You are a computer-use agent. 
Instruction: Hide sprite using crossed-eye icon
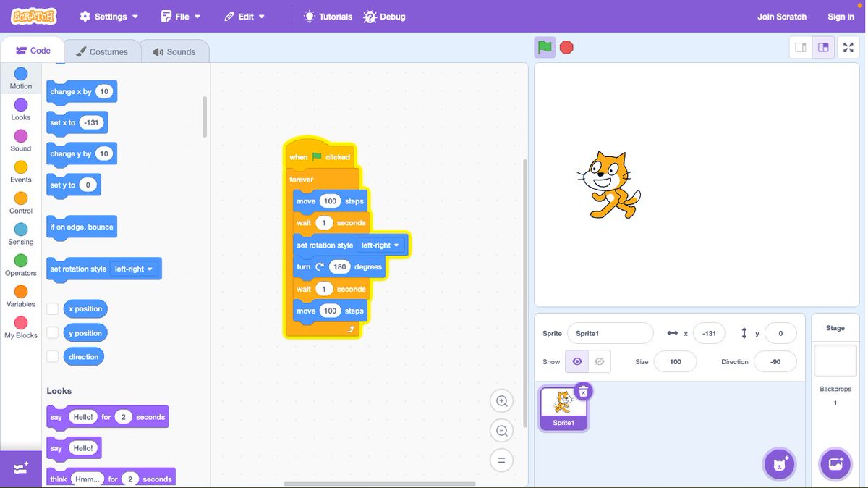pyautogui.click(x=600, y=361)
